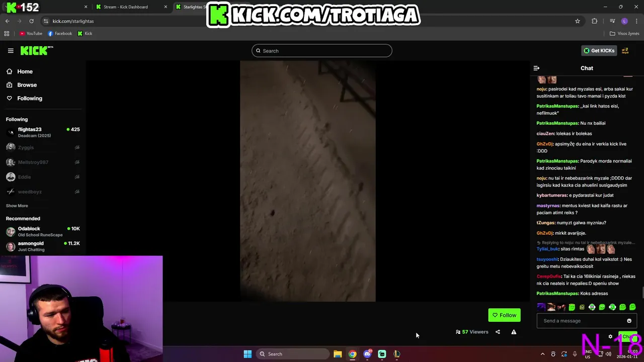Click the chat scrollbar
The width and height of the screenshot is (644, 362).
point(642,293)
